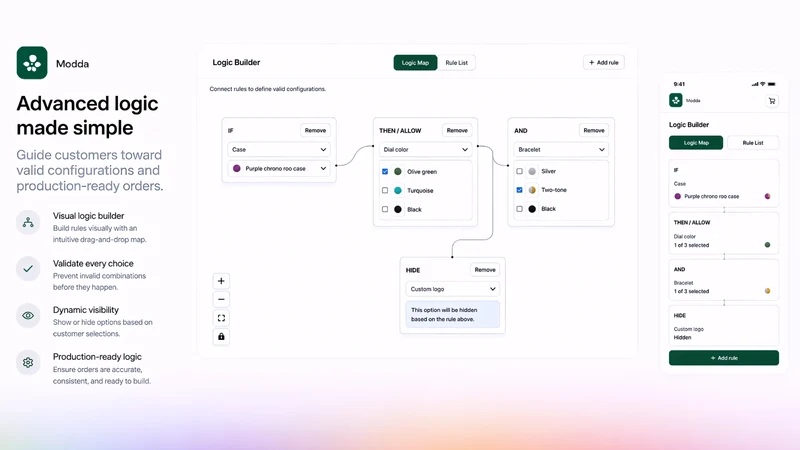Viewport: 800px width, 450px height.
Task: Open the HIDE Custom logo card in mobile
Action: click(x=724, y=326)
